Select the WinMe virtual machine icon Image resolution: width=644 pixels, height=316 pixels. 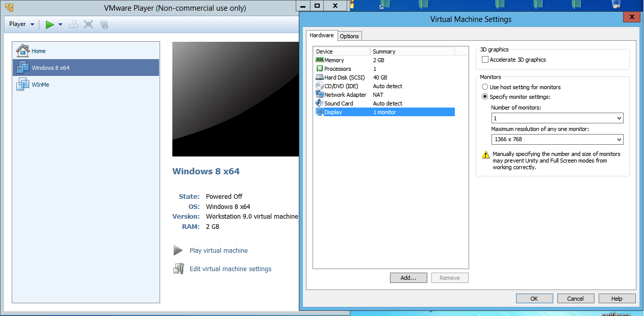pos(22,85)
